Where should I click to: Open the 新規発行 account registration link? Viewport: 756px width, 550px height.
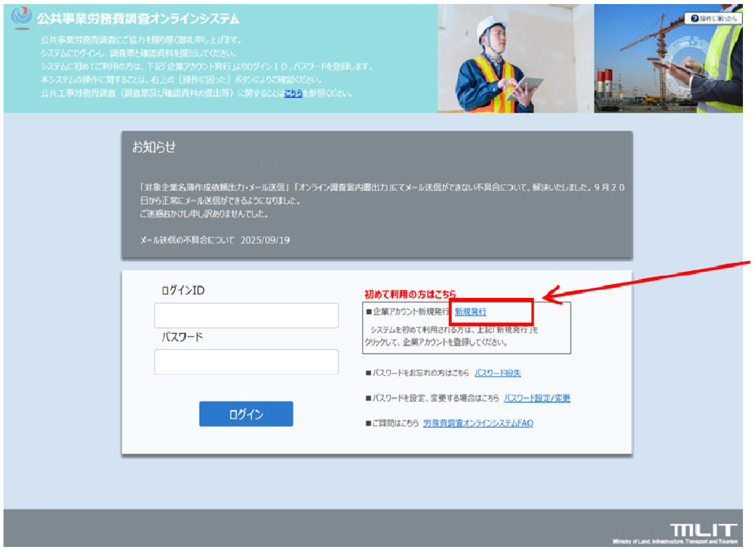470,312
